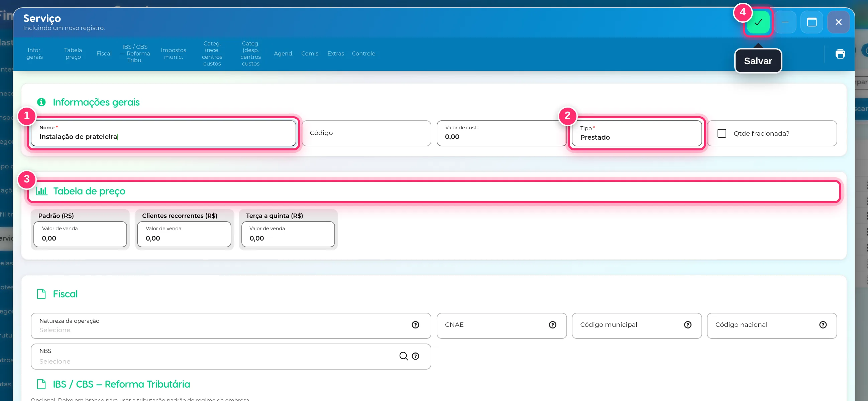Open the Natureza da operação select field
The image size is (868, 401).
pyautogui.click(x=231, y=325)
